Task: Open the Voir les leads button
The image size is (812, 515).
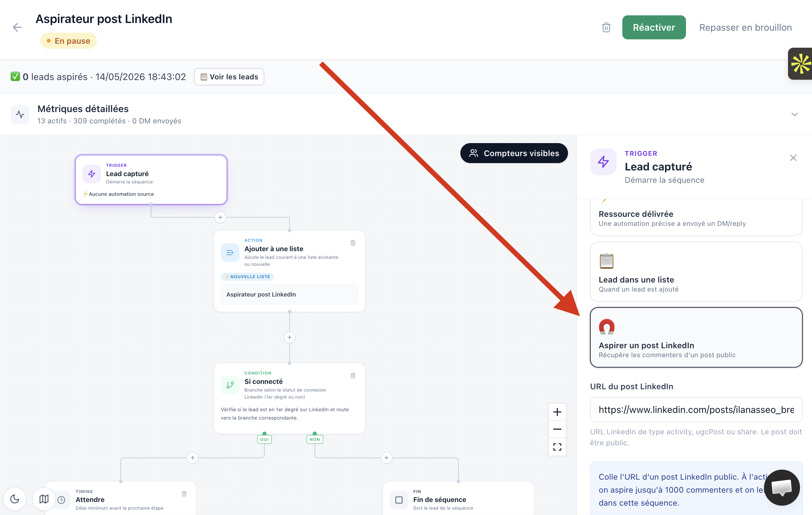Action: tap(229, 77)
